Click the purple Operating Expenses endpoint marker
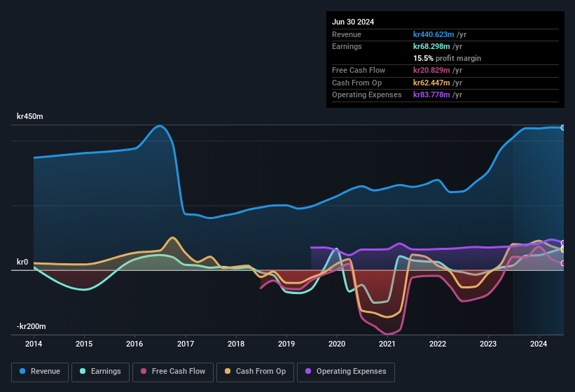The height and width of the screenshot is (392, 575). [x=563, y=243]
